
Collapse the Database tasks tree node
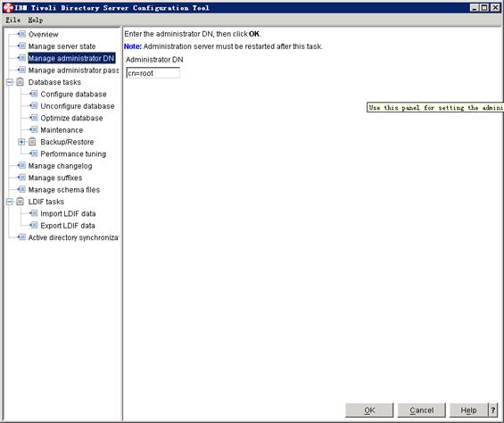(10, 82)
